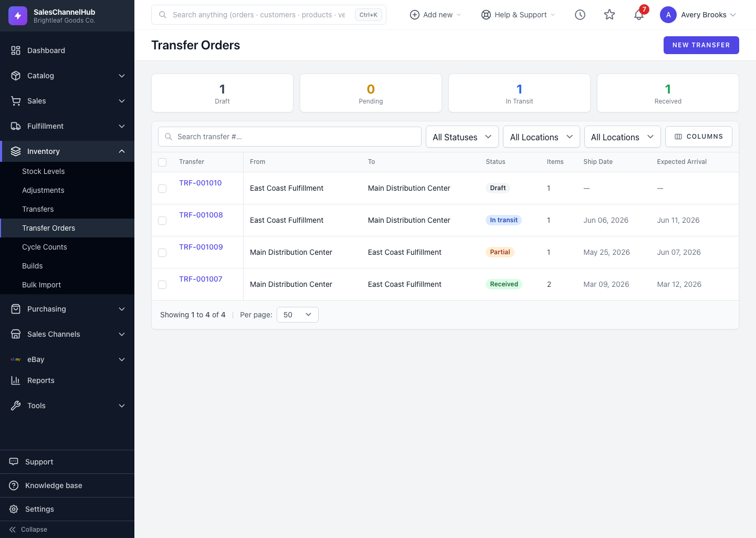This screenshot has height=538, width=756.
Task: Click the Catalog box icon
Action: [x=16, y=76]
